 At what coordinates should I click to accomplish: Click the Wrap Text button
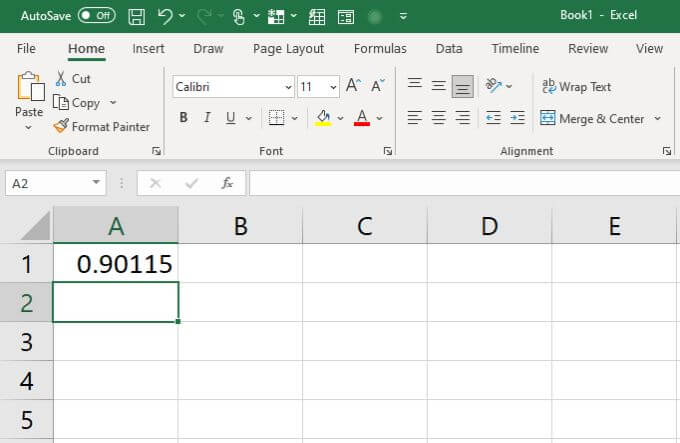(576, 87)
